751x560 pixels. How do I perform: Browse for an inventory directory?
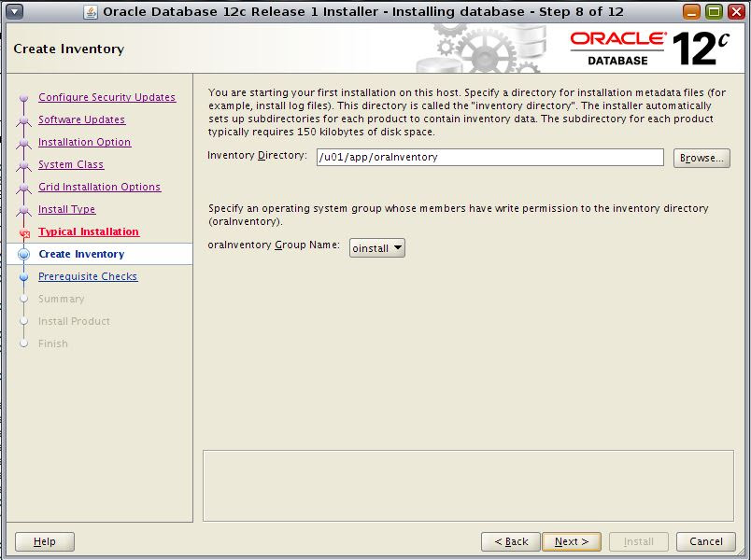701,158
